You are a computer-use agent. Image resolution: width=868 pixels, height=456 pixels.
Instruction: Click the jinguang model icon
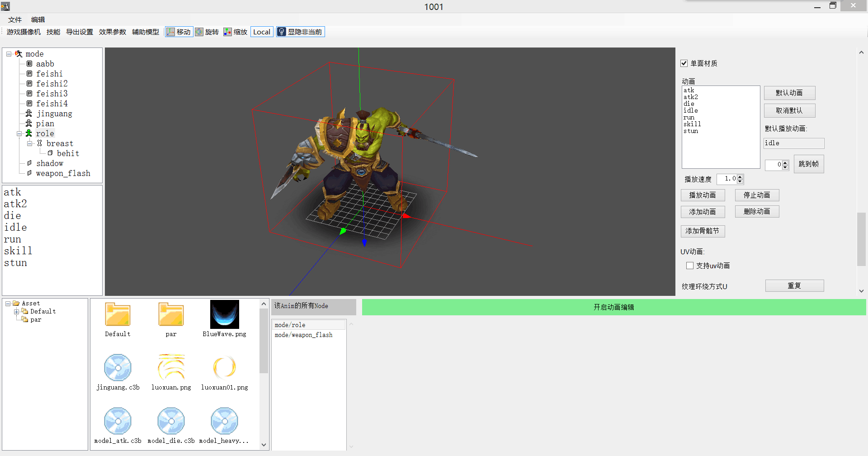(x=29, y=114)
